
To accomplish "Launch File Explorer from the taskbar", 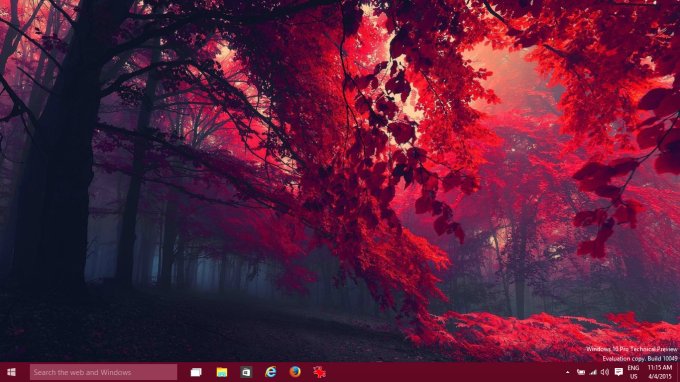I will (x=222, y=372).
